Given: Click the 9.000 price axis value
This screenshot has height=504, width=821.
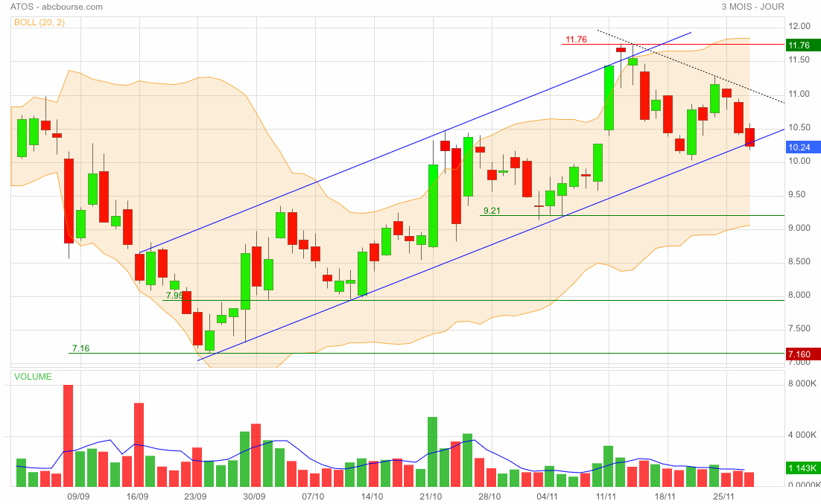Looking at the screenshot, I should 799,229.
